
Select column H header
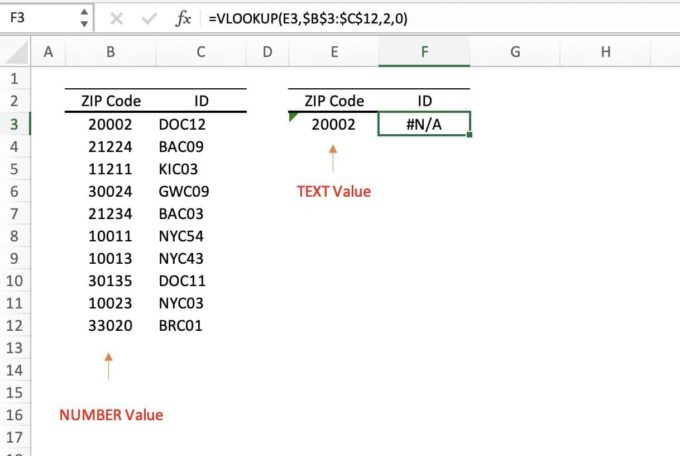point(606,52)
